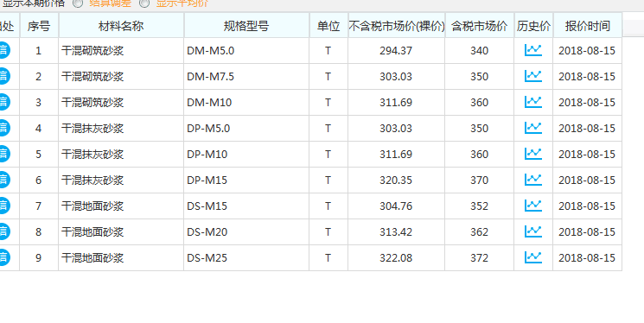This screenshot has height=323, width=644.
Task: Select material name 干混砌筑砂浆 in row 1
Action: click(92, 51)
